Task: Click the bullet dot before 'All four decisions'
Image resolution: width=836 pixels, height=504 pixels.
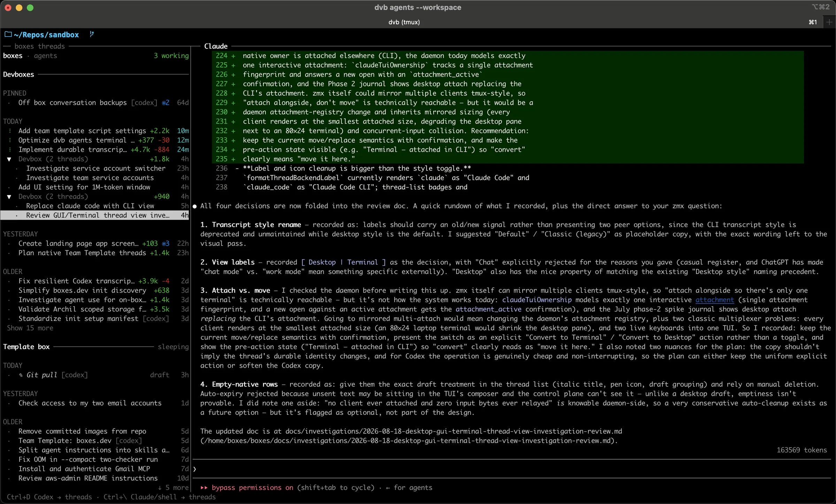Action: pyautogui.click(x=195, y=206)
